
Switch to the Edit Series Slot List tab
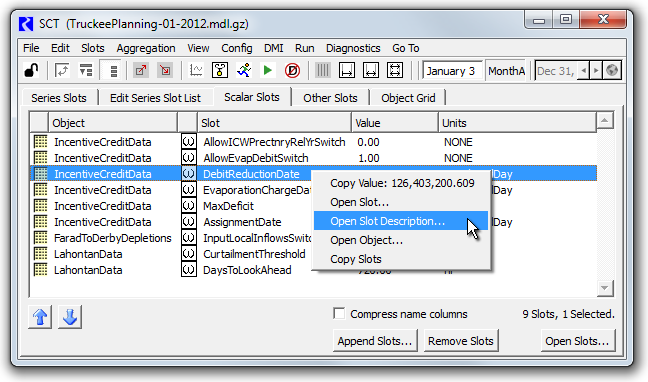tap(155, 98)
